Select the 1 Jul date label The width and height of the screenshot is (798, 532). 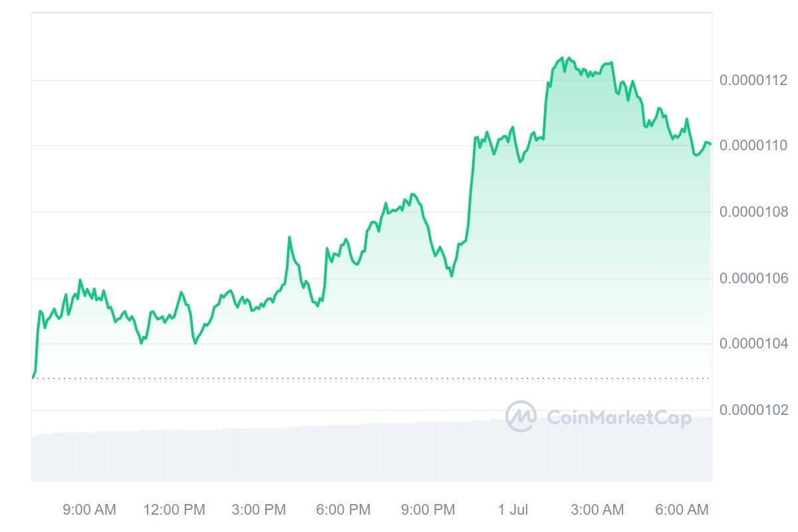(x=513, y=510)
